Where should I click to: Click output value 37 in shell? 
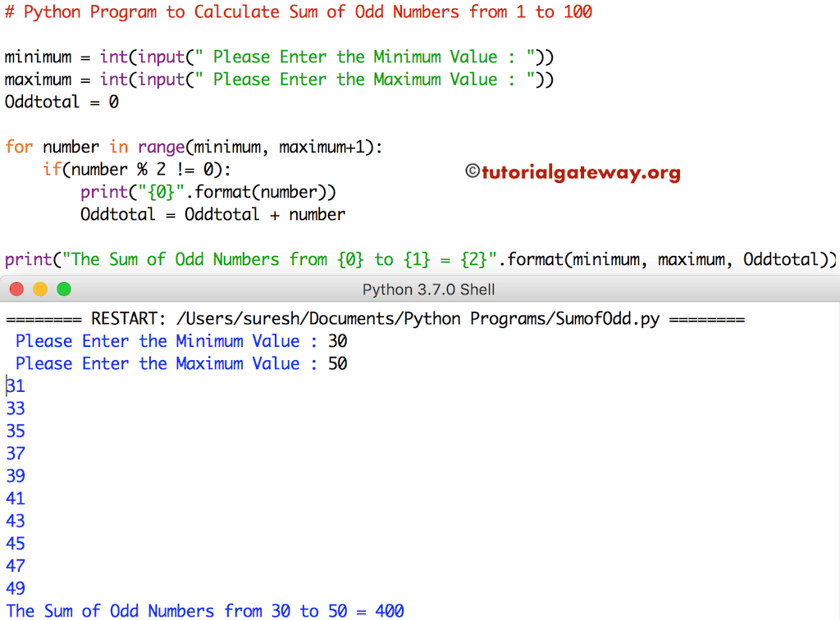pyautogui.click(x=15, y=454)
